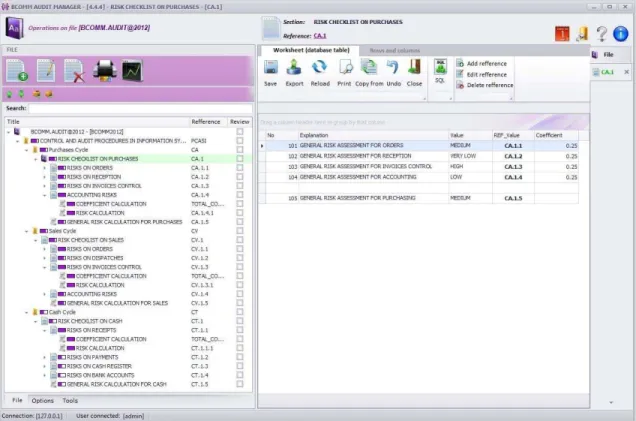Click the printer icon in File panel
Viewport: 636px width, 421px height.
pos(105,71)
